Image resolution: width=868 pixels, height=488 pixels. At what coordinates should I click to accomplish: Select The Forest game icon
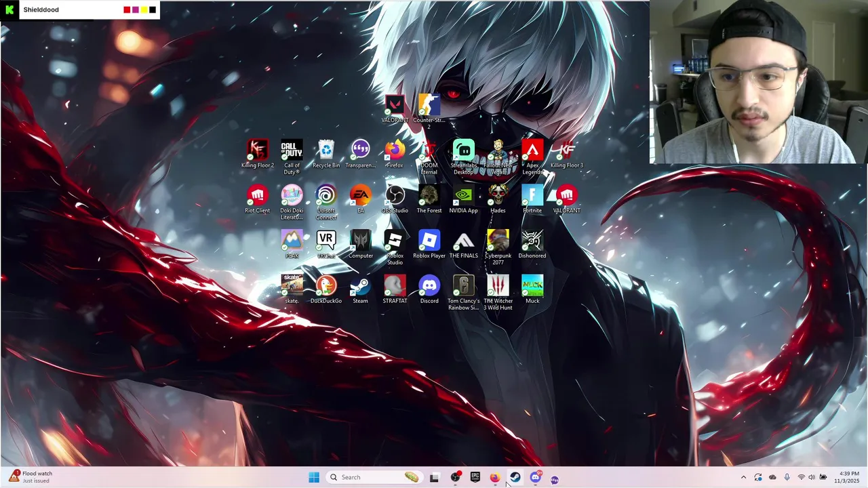click(x=429, y=200)
